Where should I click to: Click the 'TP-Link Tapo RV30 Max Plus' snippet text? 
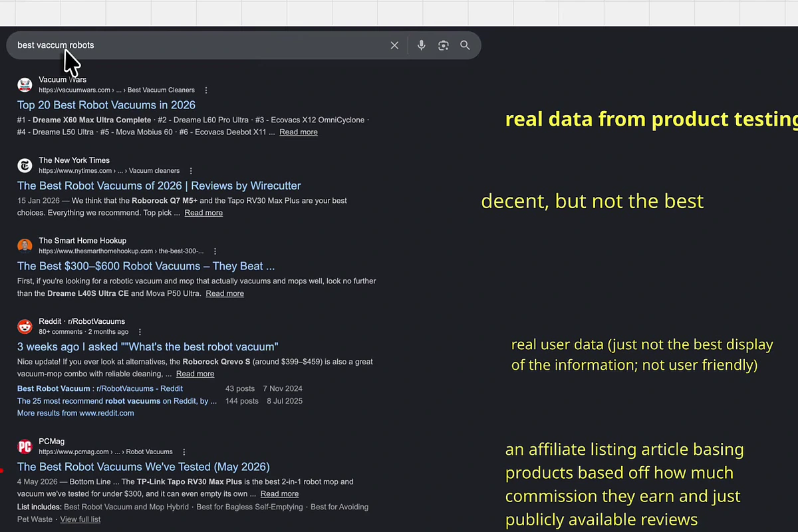tap(188, 481)
